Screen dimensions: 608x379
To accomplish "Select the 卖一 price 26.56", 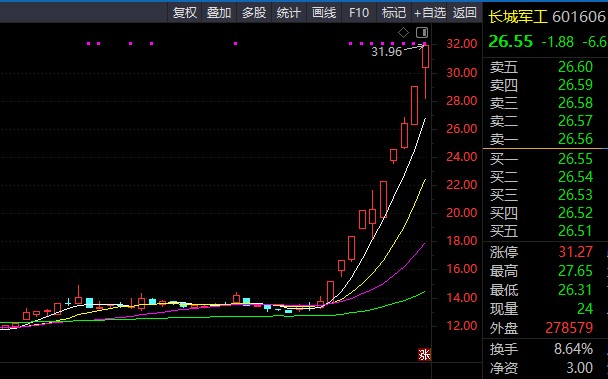I will 575,139.
